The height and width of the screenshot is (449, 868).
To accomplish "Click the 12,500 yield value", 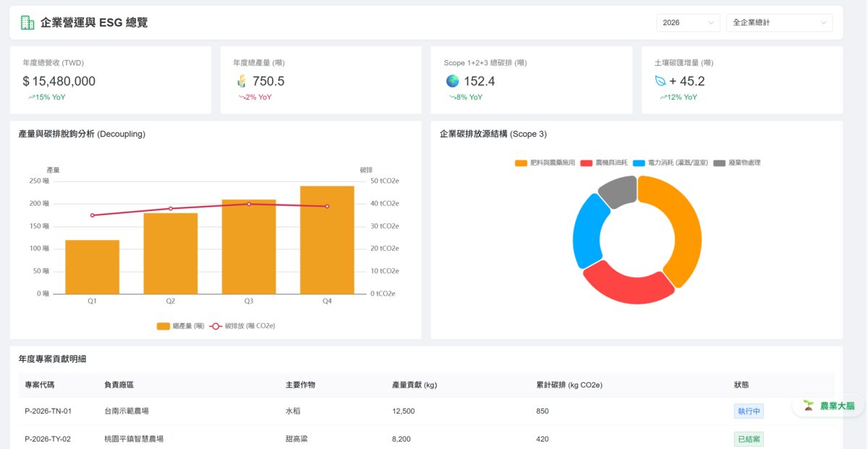I will (403, 411).
